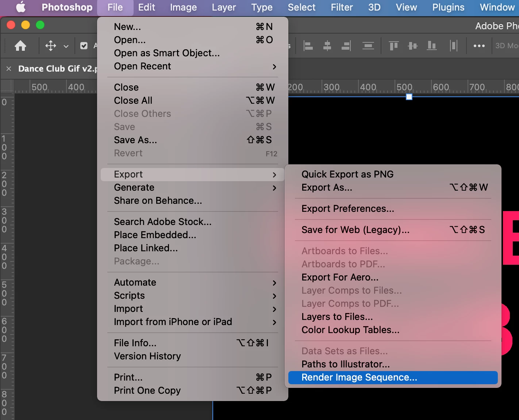
Task: Open the Plugins menu
Action: [448, 7]
